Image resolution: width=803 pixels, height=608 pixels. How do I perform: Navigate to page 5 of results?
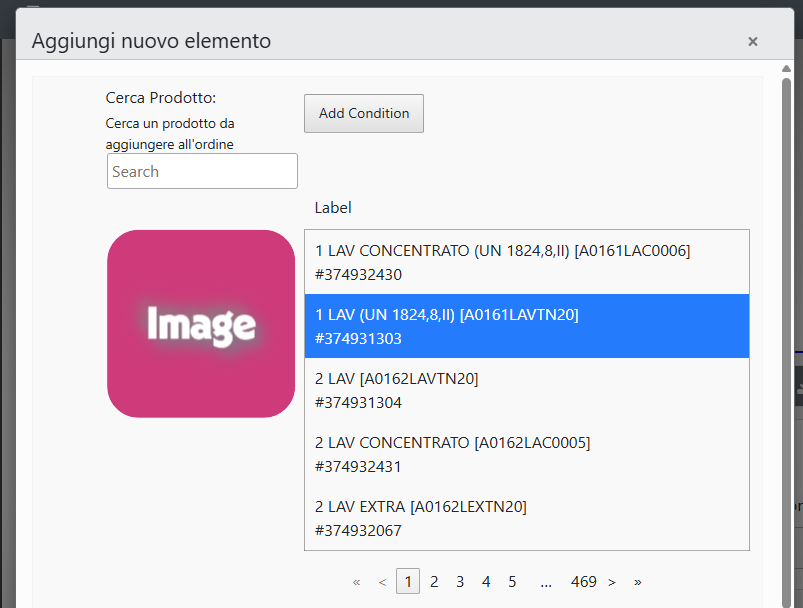click(x=512, y=582)
